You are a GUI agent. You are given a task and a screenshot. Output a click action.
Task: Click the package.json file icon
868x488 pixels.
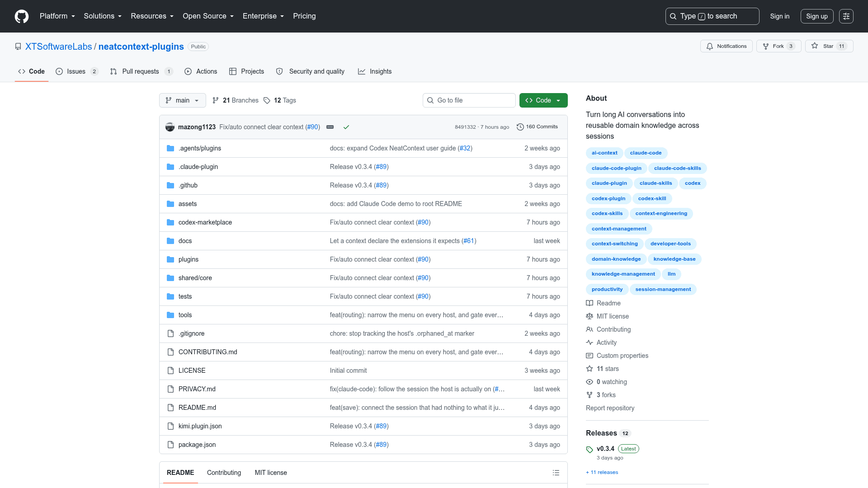pyautogui.click(x=170, y=445)
